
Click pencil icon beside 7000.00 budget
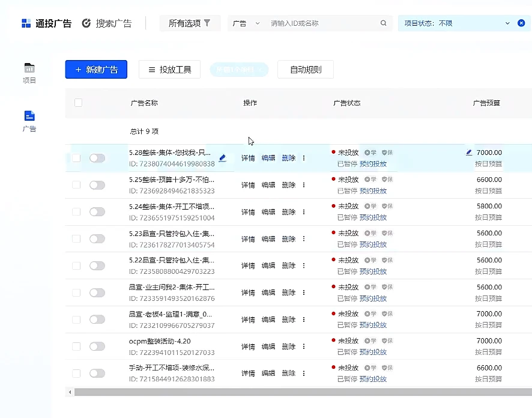pos(469,153)
